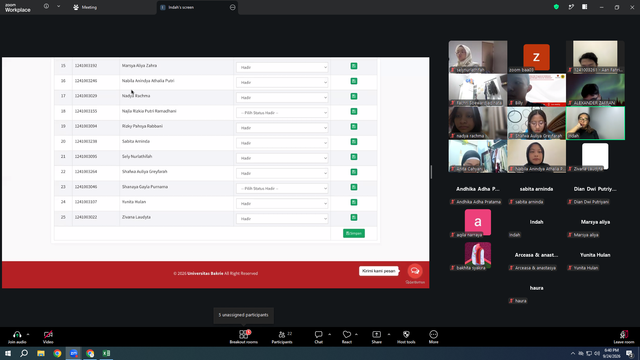
Task: Click the view layout icon in title bar
Action: pyautogui.click(x=584, y=7)
